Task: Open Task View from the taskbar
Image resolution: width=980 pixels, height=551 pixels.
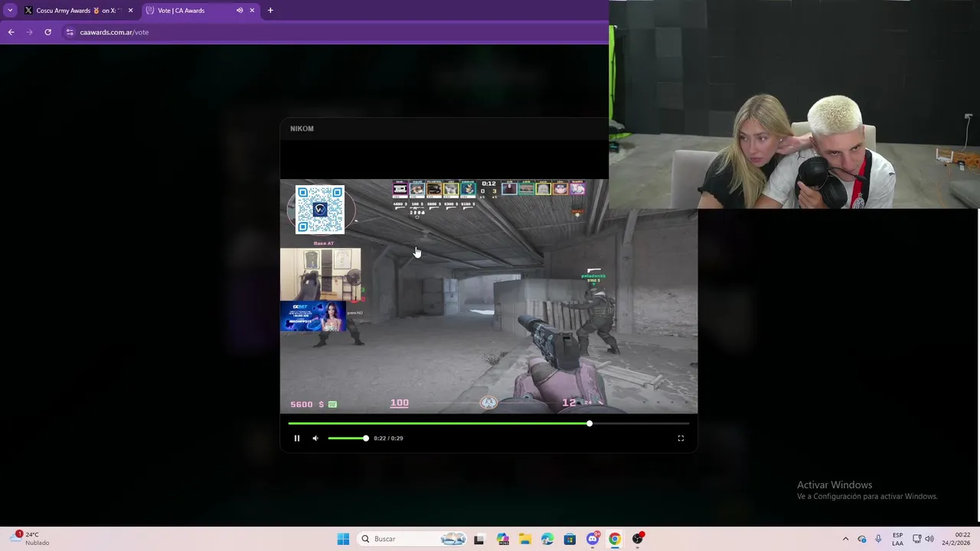Action: pos(479,539)
